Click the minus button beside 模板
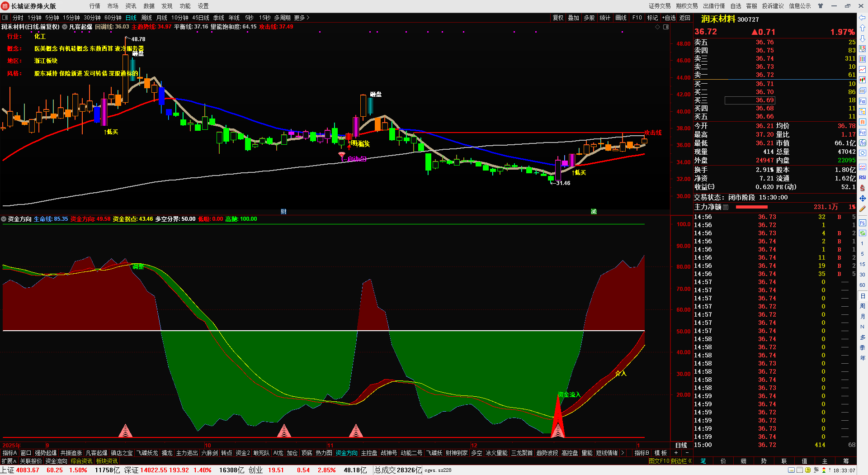868x475 pixels. point(687,453)
